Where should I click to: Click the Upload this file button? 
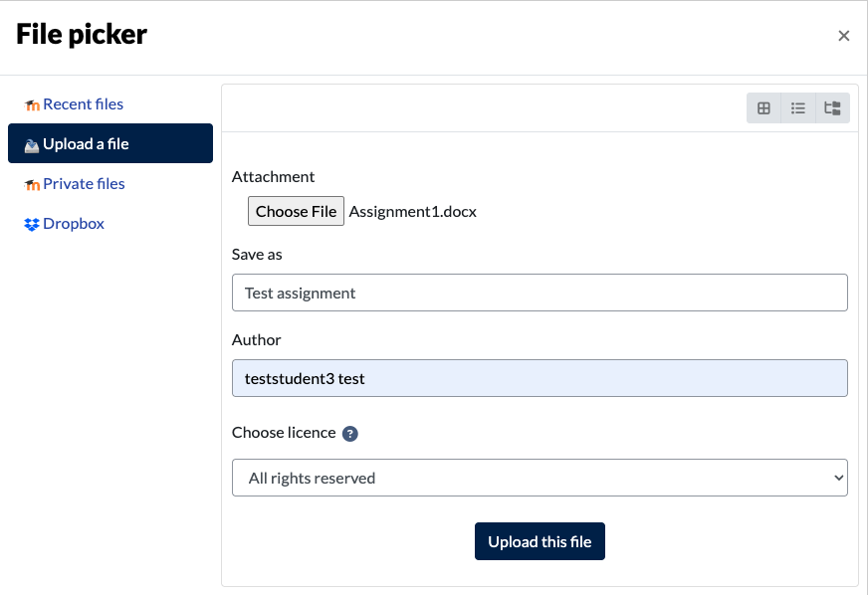click(x=540, y=541)
